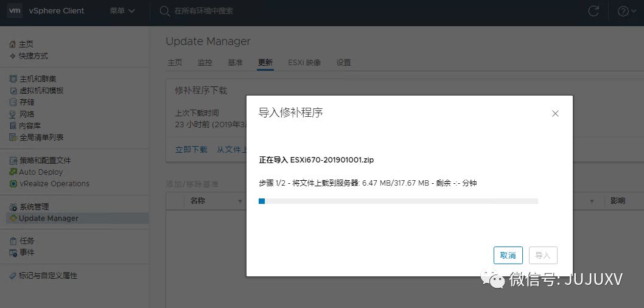
Task: Open the 主页 sidebar entry
Action: pyautogui.click(x=26, y=44)
